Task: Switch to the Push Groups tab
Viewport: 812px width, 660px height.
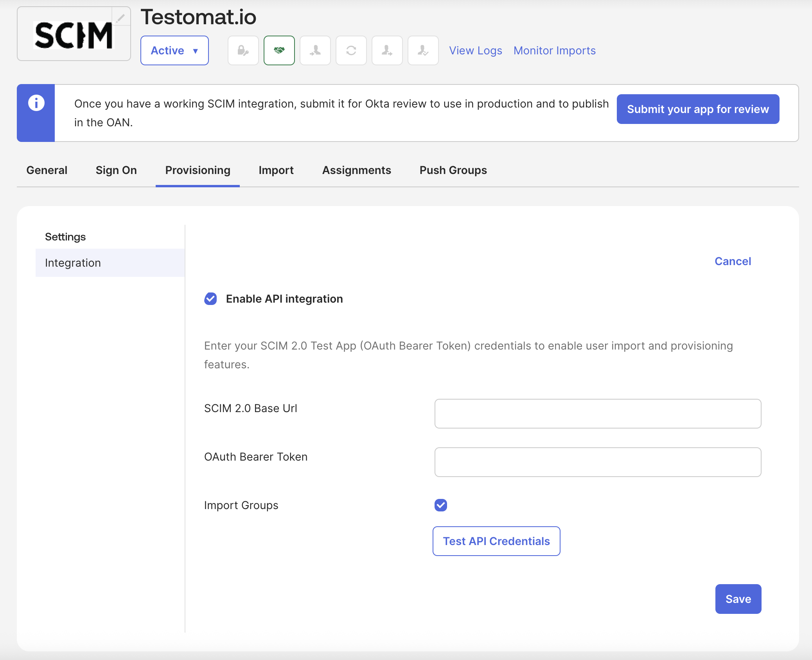Action: [453, 170]
